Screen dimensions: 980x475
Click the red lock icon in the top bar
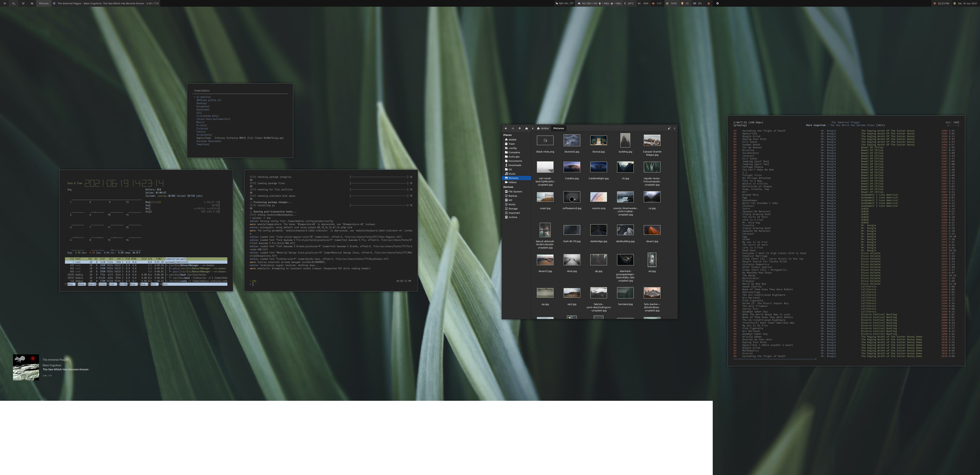[x=708, y=3]
